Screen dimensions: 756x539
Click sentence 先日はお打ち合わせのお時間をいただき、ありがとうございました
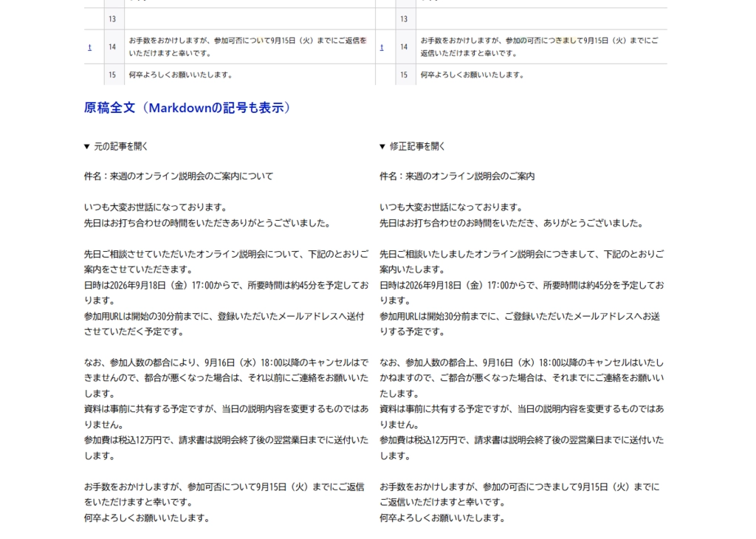point(512,223)
